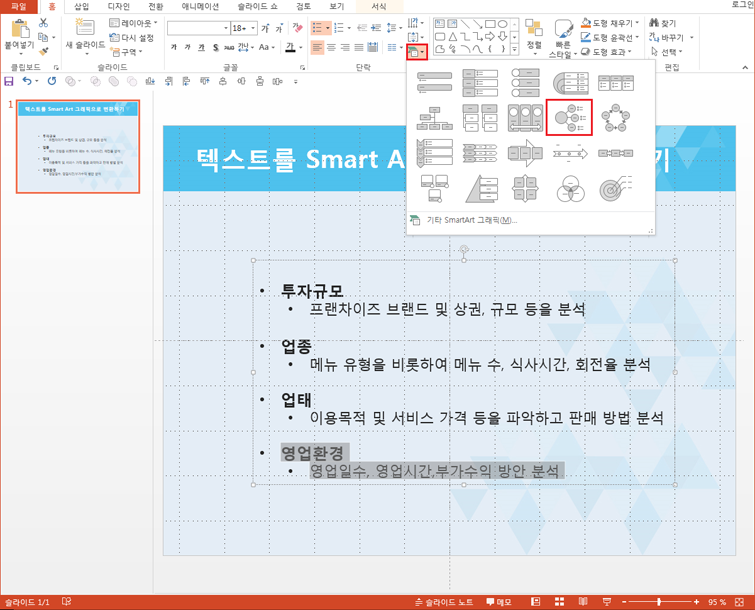This screenshot has height=610, width=755.
Task: Click the Comments (메모) status bar button
Action: click(x=498, y=602)
